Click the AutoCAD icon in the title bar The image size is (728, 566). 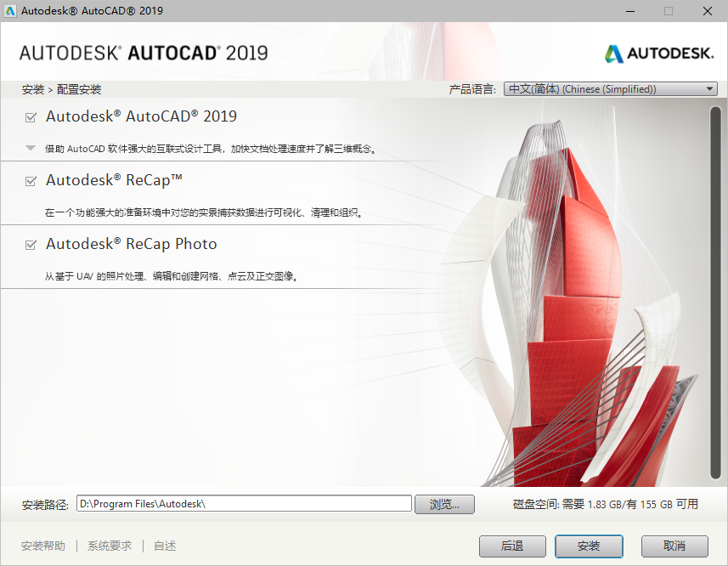(x=10, y=11)
